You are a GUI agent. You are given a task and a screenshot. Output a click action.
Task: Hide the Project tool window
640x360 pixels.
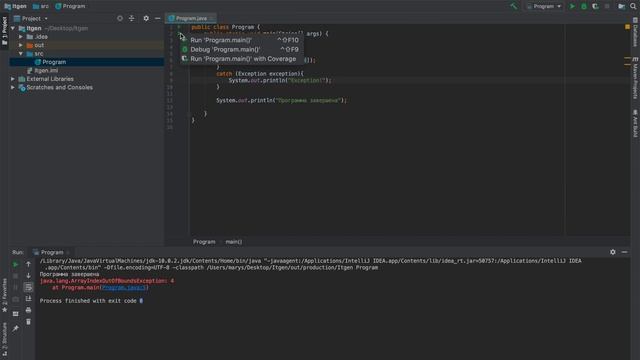tap(158, 18)
